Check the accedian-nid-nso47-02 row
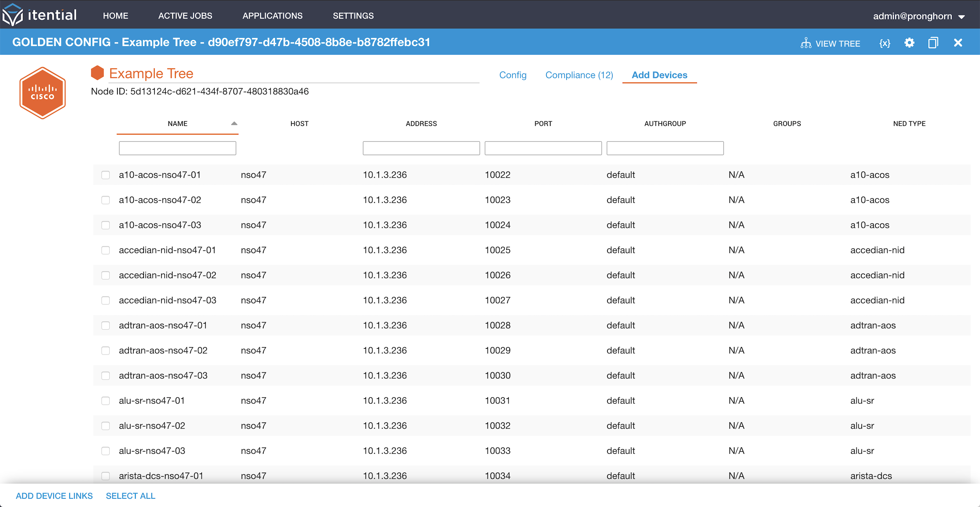This screenshot has height=507, width=980. point(105,275)
